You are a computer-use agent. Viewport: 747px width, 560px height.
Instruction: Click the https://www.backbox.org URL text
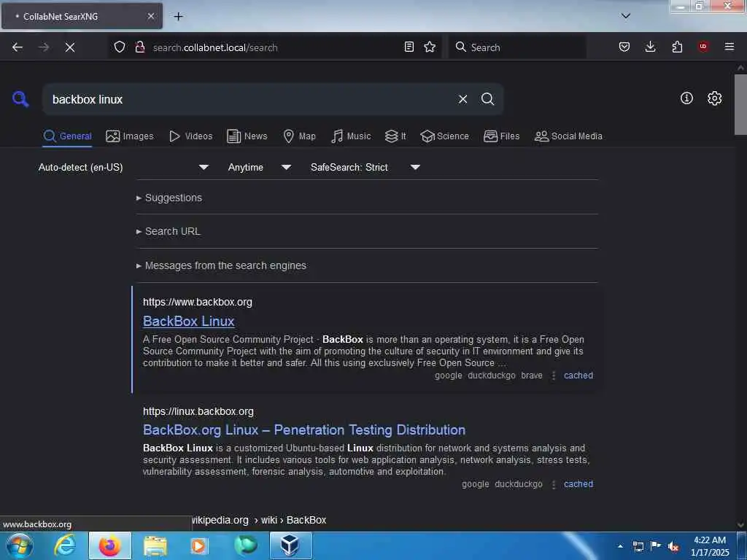coord(198,302)
